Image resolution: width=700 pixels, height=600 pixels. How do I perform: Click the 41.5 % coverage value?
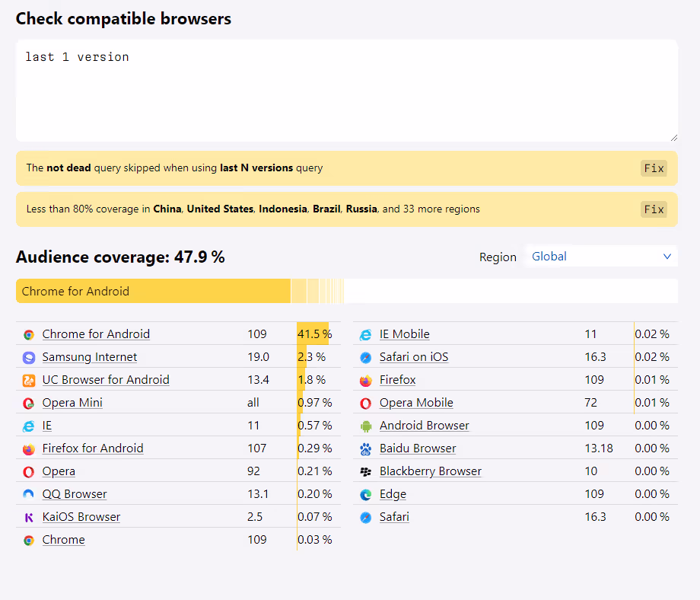pyautogui.click(x=315, y=334)
